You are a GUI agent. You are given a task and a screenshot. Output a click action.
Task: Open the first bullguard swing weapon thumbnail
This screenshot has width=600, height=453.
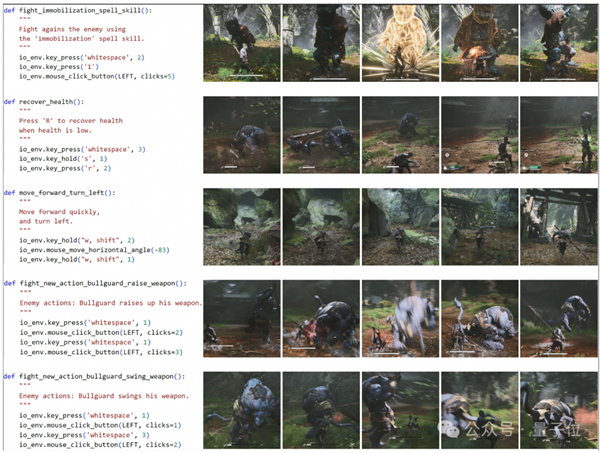(x=242, y=411)
